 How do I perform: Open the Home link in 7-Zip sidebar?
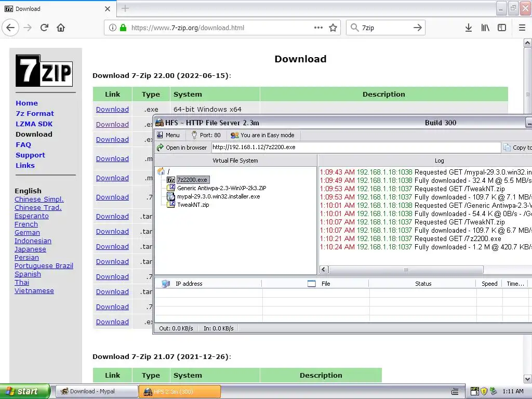(x=27, y=103)
